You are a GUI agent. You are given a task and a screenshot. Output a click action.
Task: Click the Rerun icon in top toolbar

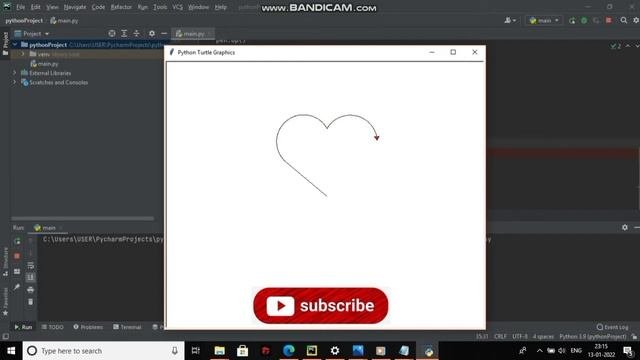coord(572,20)
